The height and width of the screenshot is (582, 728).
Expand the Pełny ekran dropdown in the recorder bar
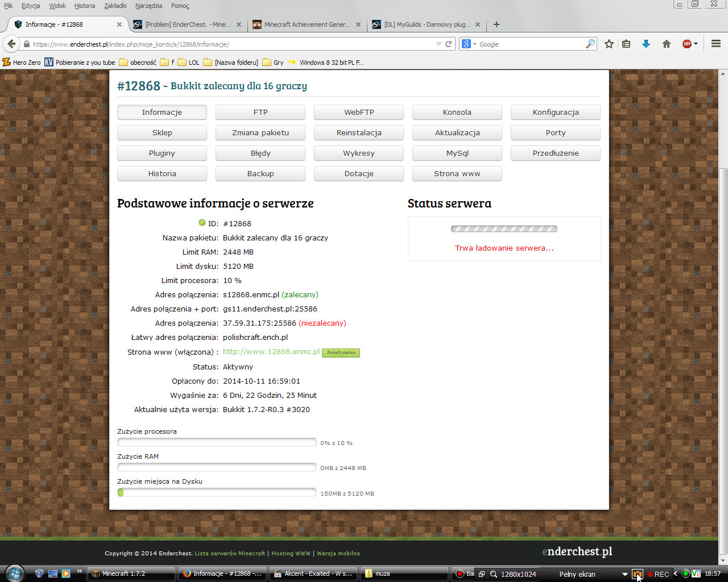(624, 574)
